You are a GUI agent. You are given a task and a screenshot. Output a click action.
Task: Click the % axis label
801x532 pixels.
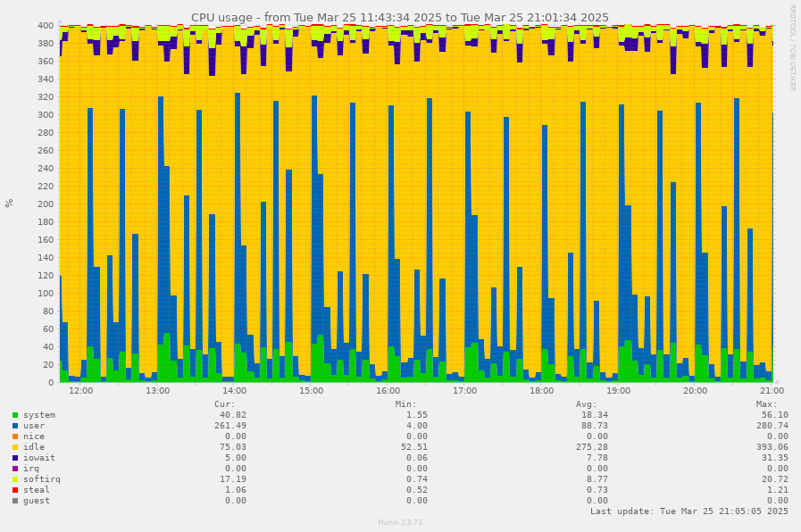click(x=9, y=203)
